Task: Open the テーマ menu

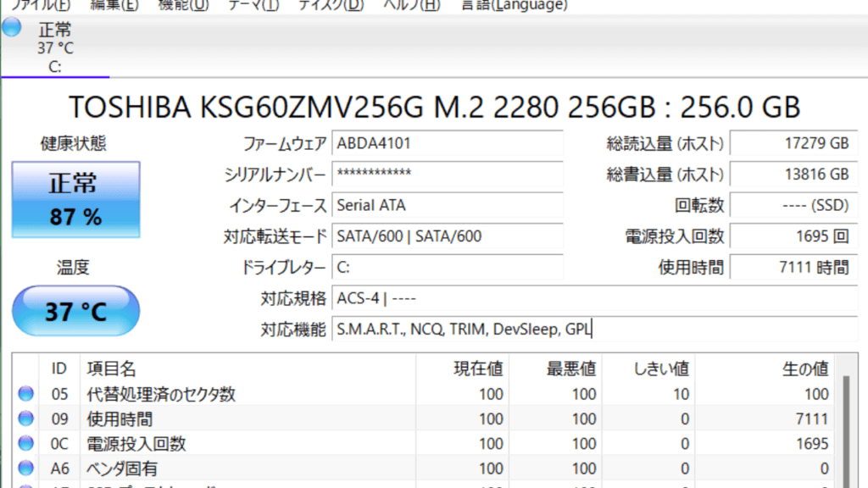Action: (253, 5)
